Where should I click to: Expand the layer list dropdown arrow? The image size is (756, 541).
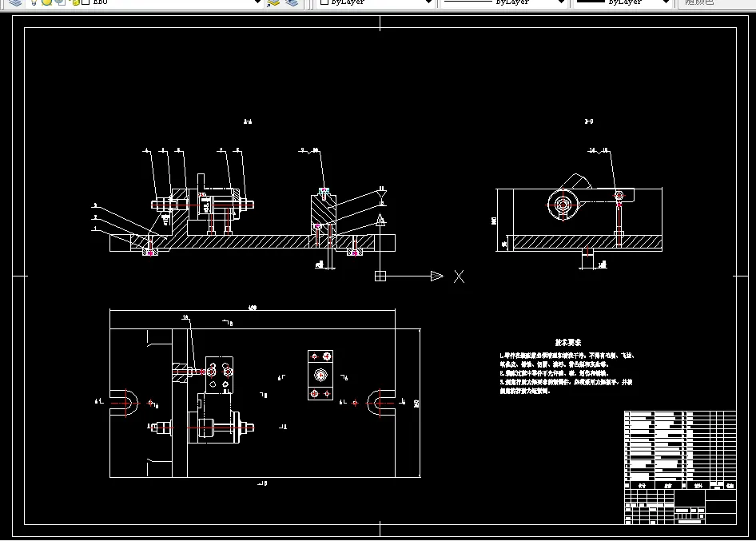258,2
